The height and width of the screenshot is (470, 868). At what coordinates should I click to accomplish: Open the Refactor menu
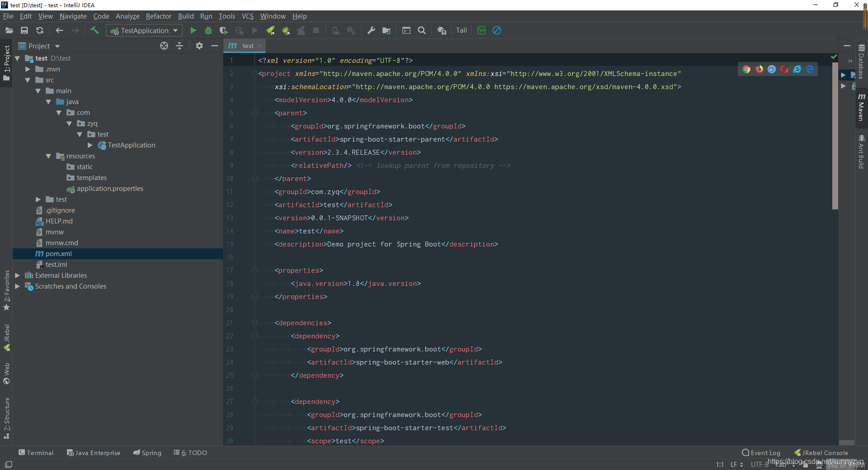tap(158, 16)
